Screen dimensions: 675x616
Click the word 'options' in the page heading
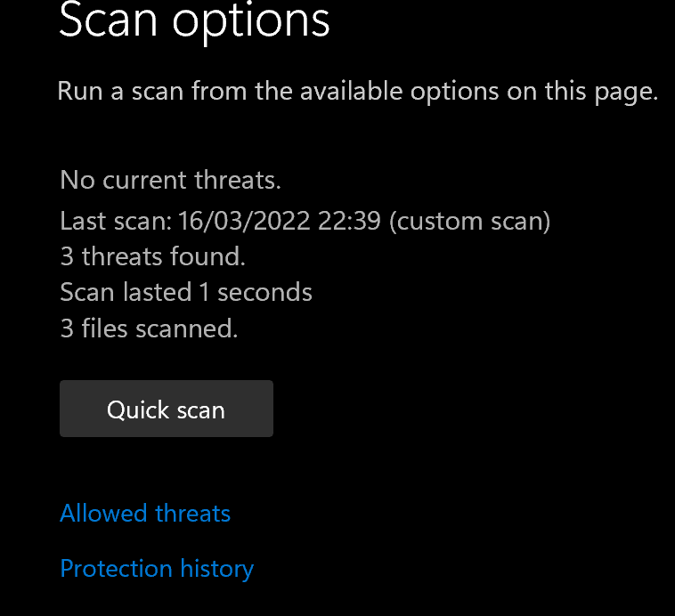(x=251, y=20)
